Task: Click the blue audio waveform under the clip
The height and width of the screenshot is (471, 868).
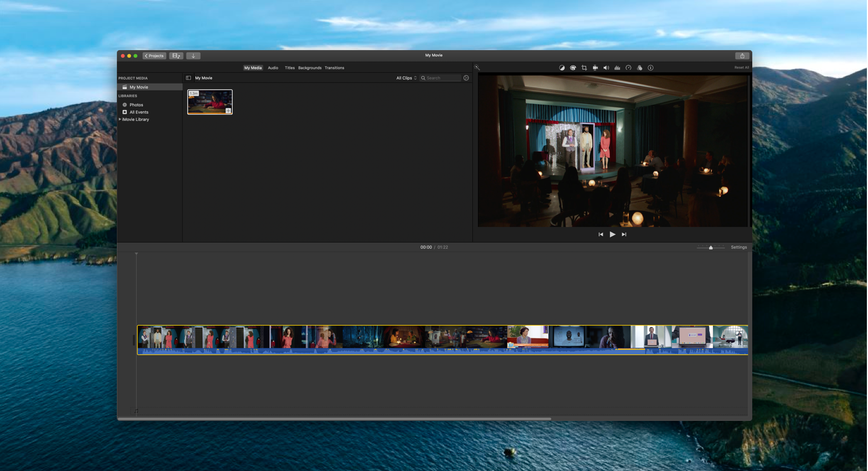Action: (x=443, y=351)
